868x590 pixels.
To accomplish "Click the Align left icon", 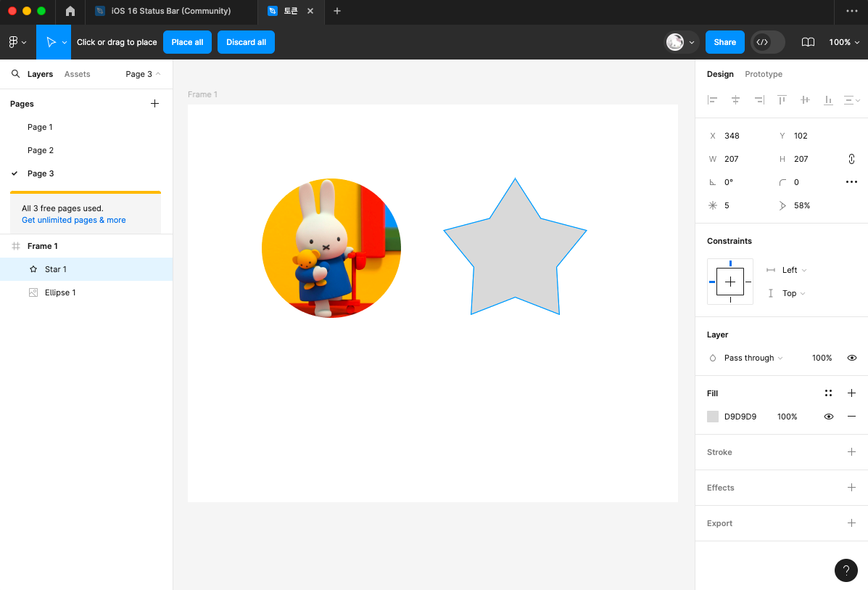I will pos(712,99).
